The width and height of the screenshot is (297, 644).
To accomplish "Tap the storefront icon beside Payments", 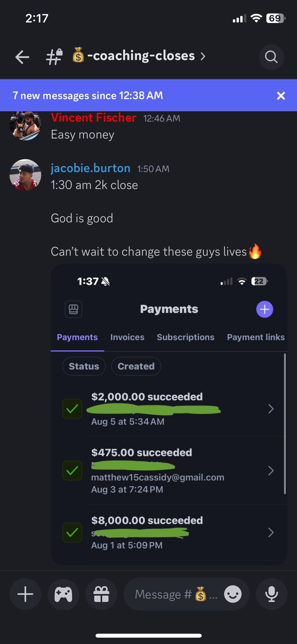I will 73,309.
